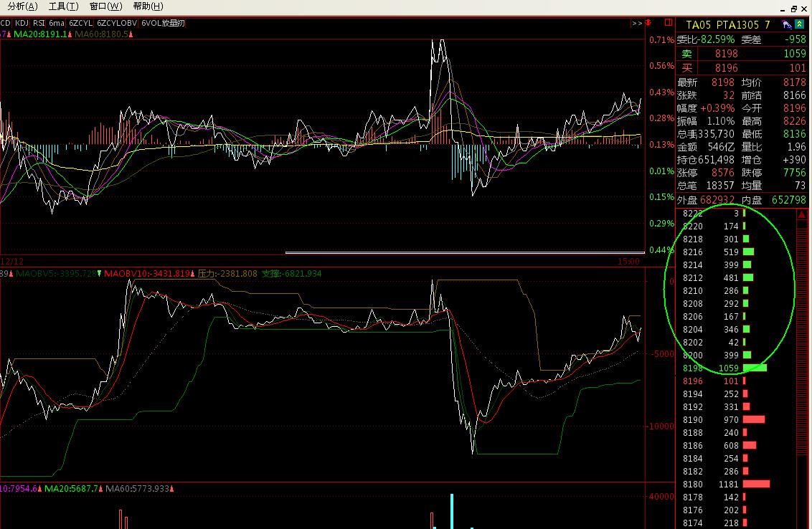This screenshot has height=529, width=812.
Task: Click the 12/12 date label on chart
Action: [12, 262]
